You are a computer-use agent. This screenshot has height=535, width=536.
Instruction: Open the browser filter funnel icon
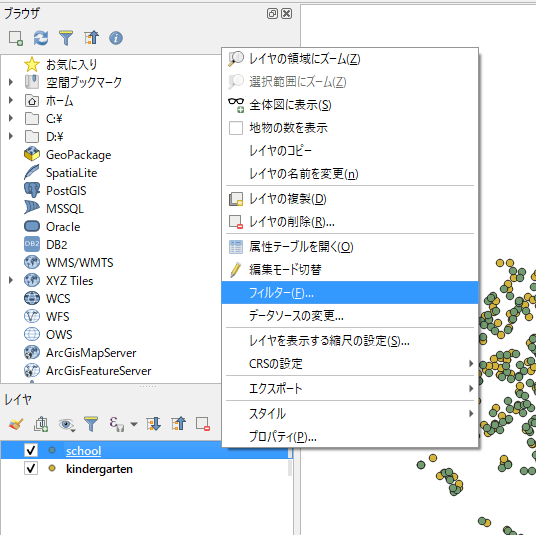[x=66, y=38]
